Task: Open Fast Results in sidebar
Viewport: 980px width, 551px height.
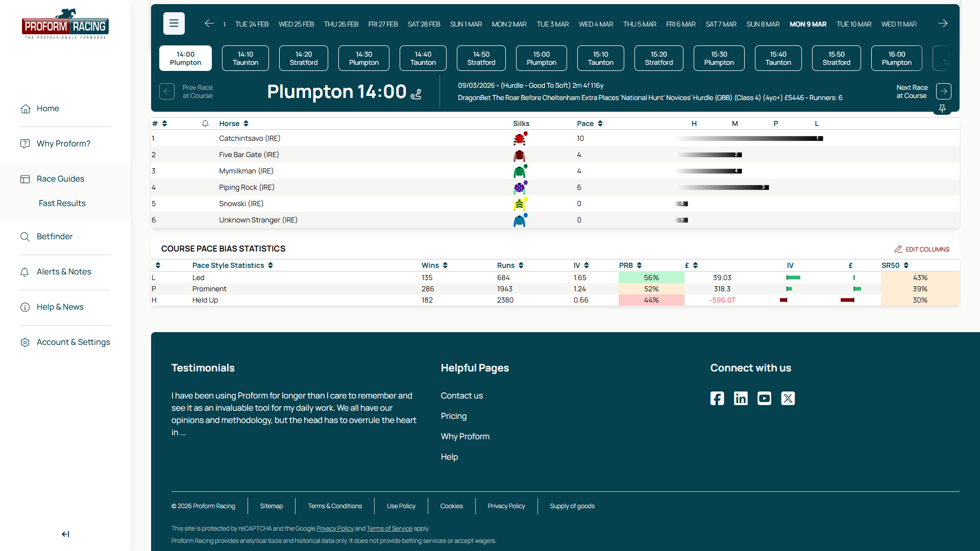Action: 62,204
